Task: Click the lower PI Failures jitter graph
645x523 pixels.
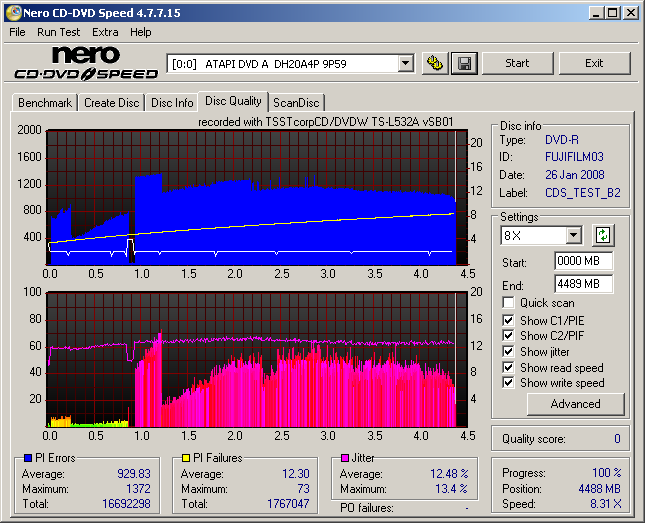Action: 257,360
